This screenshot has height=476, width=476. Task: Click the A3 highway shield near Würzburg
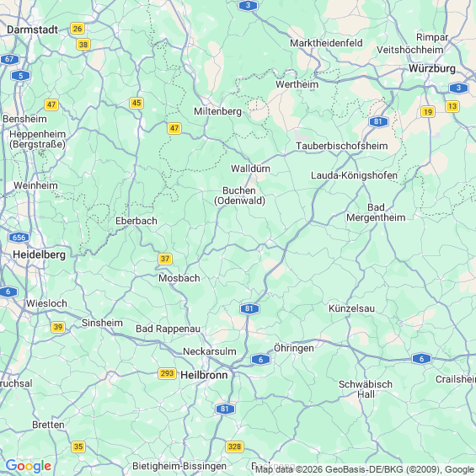tap(458, 88)
